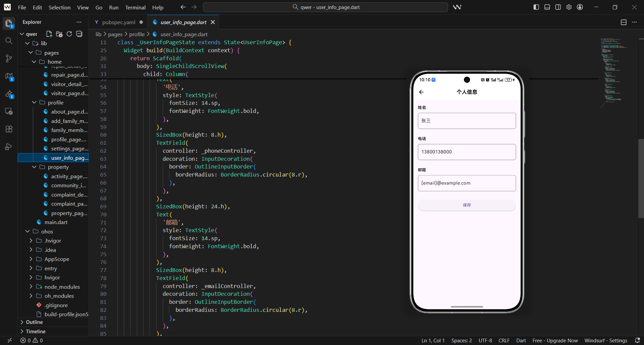Click the remote window icon in status bar
This screenshot has width=644, height=345.
tap(9, 340)
